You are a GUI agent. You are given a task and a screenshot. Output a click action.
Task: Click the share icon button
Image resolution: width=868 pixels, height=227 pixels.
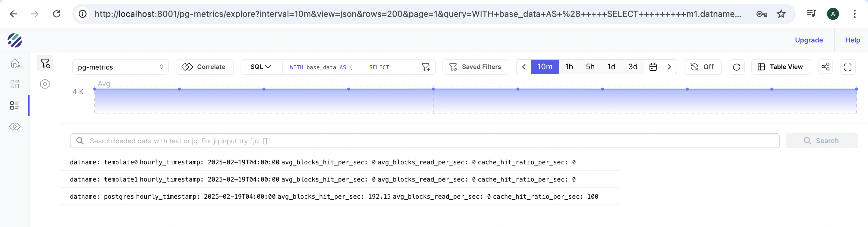(x=825, y=67)
